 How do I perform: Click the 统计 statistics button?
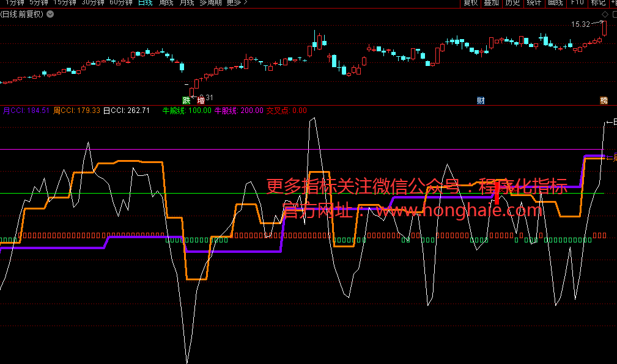(534, 2)
